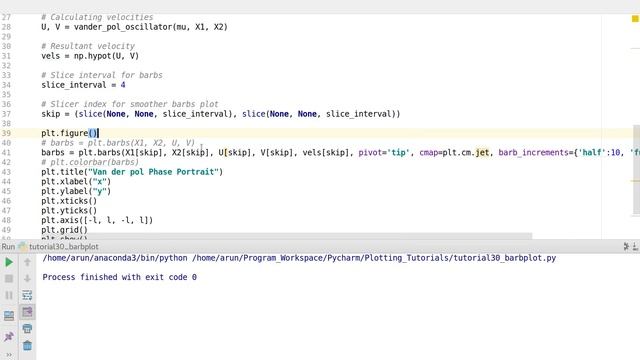Click the Print output icon
Image resolution: width=640 pixels, height=360 pixels.
point(27,329)
